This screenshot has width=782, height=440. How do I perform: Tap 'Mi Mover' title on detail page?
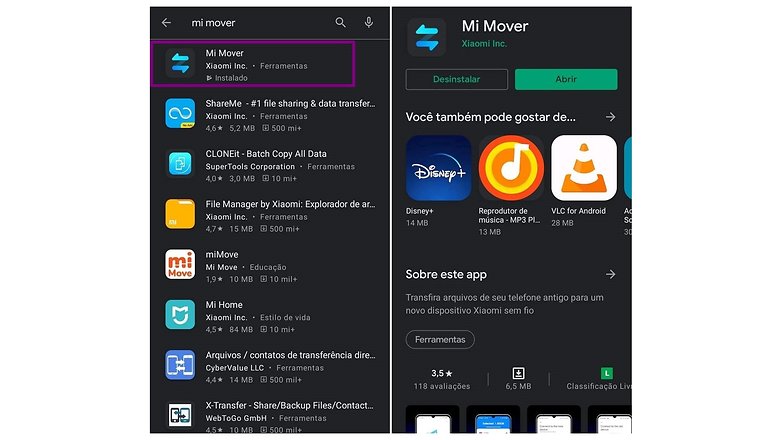(x=495, y=26)
